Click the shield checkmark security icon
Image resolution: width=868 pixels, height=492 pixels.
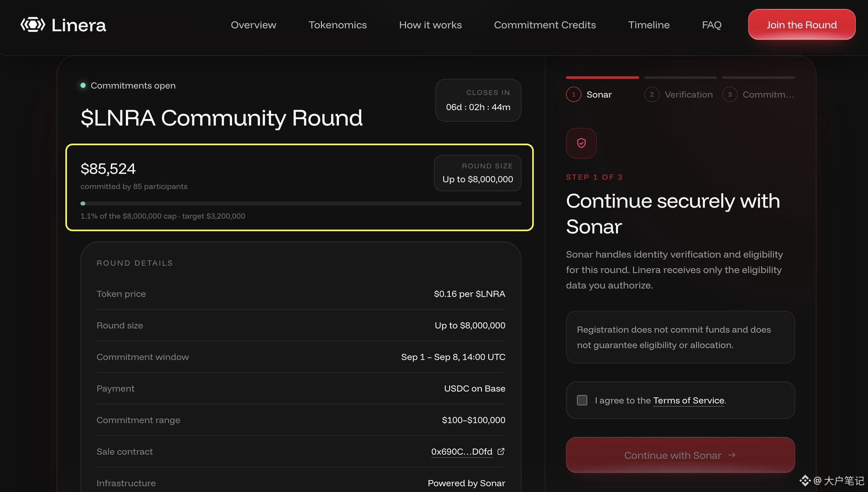tap(581, 143)
